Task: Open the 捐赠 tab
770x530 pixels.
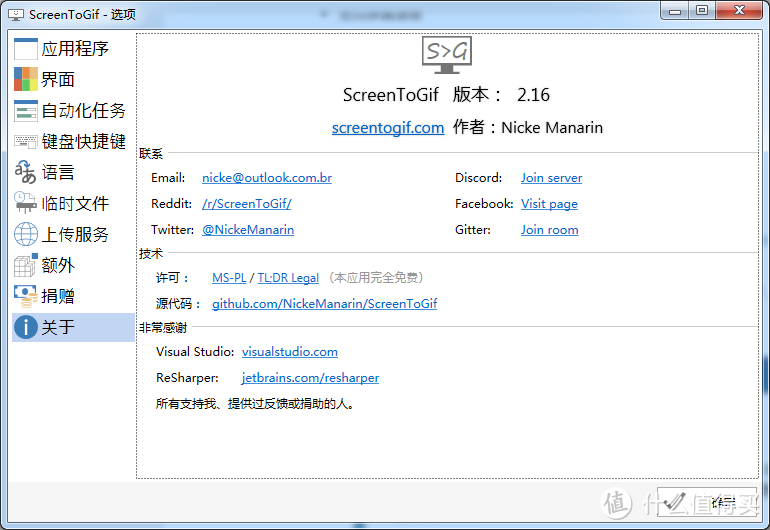Action: (x=73, y=296)
